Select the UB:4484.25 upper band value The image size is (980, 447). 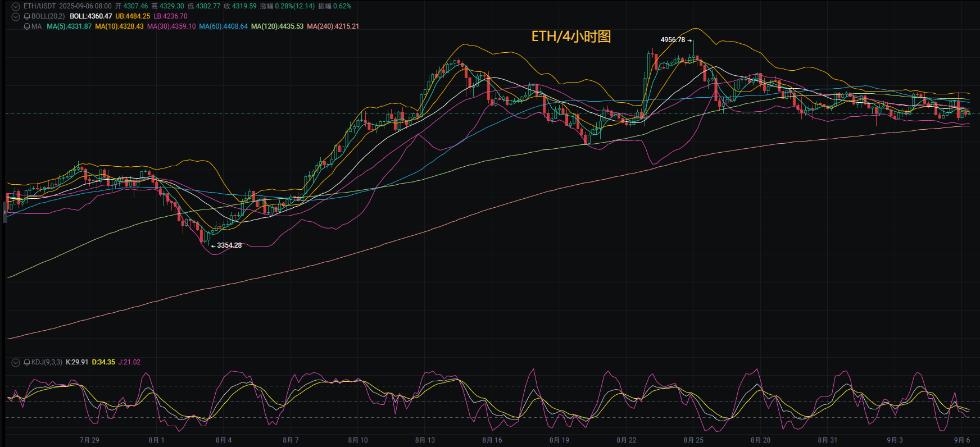point(133,16)
